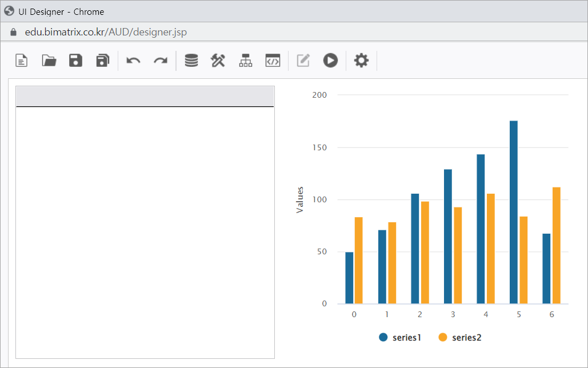Save the current report
The width and height of the screenshot is (588, 368).
click(75, 61)
